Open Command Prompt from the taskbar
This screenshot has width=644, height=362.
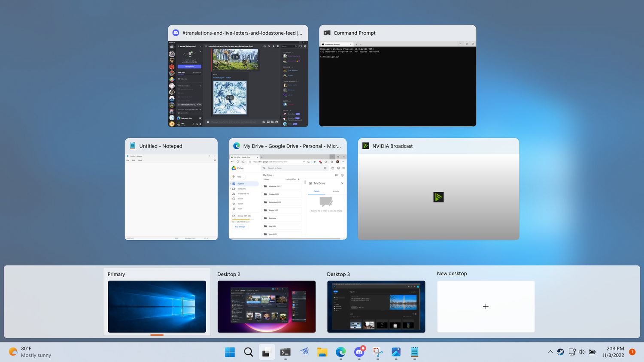[x=285, y=352]
